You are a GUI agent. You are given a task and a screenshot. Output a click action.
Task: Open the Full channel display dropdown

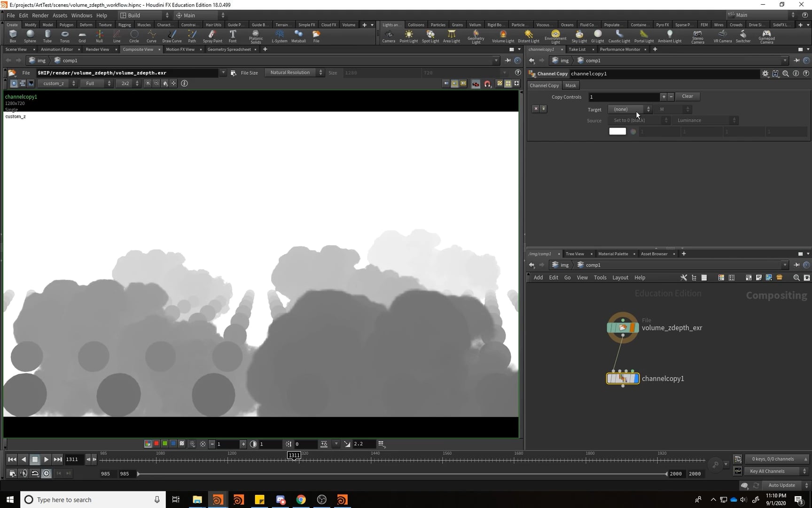click(x=96, y=83)
